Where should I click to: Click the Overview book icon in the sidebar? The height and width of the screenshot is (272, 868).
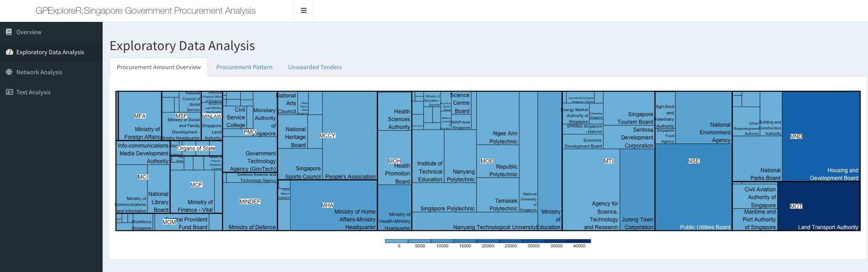[x=9, y=32]
